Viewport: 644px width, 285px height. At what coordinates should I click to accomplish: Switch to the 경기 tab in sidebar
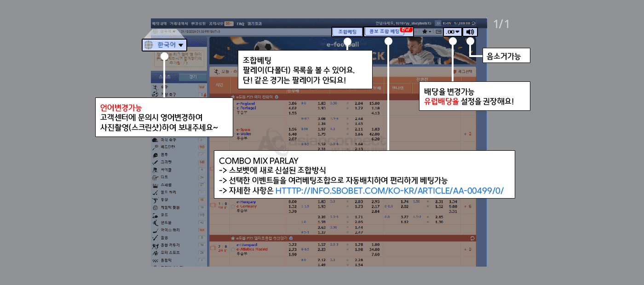193,76
